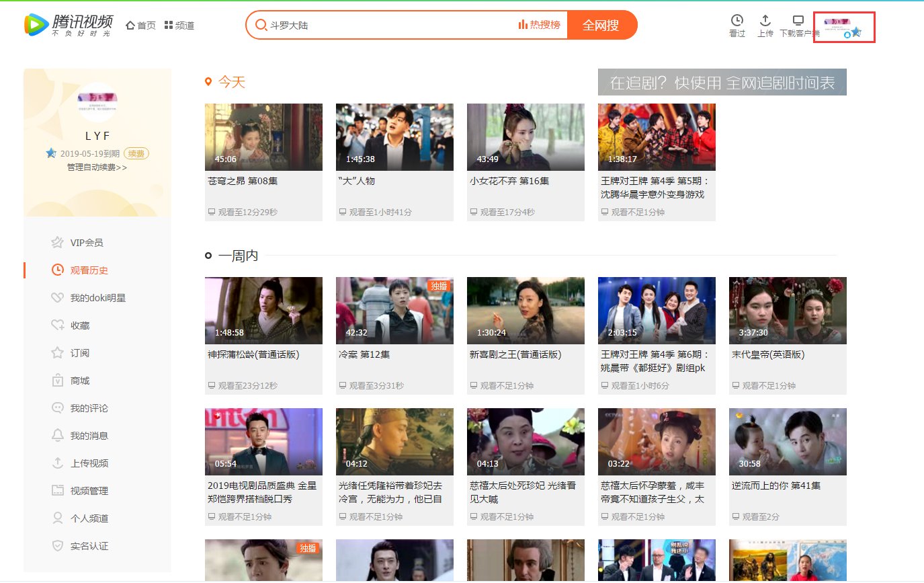
Task: Click the 冷案 第12集 title
Action: point(364,354)
